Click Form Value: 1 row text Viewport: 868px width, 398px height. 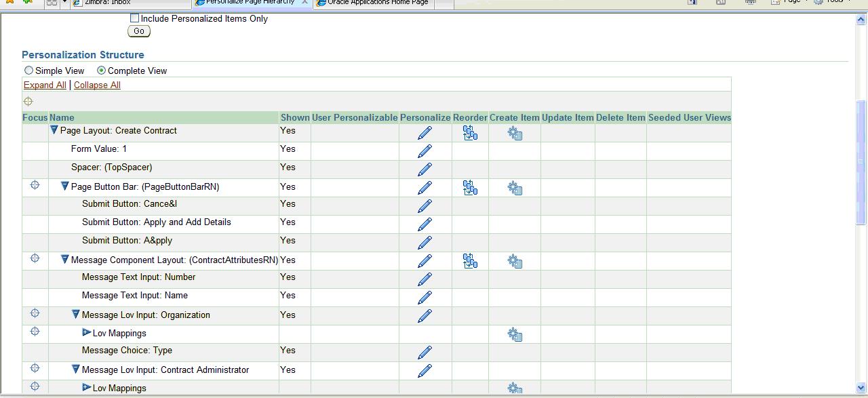coord(99,148)
